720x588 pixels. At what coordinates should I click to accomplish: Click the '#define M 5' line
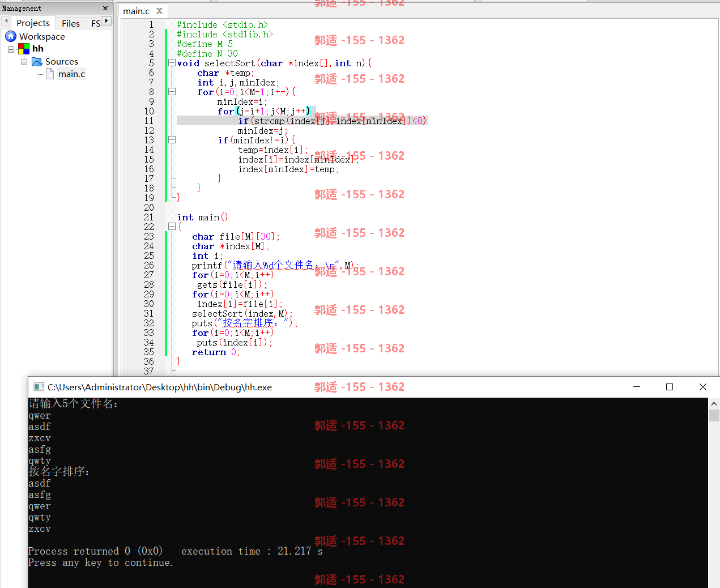(205, 44)
